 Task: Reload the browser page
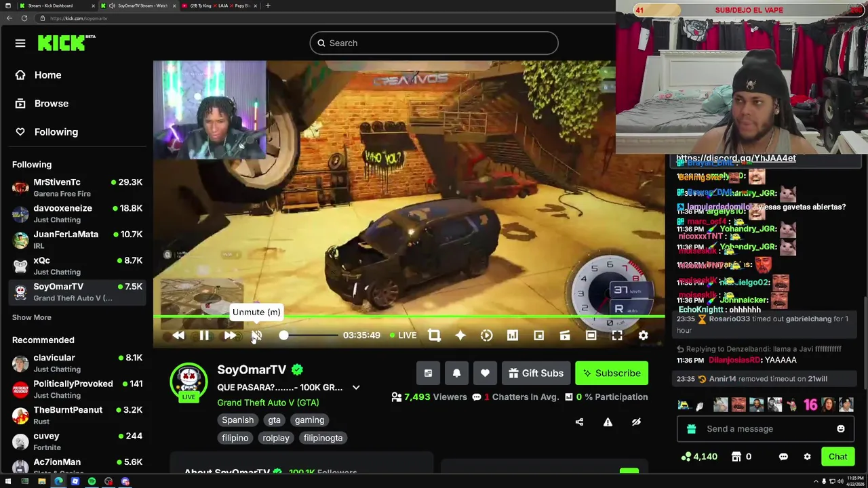[x=24, y=18]
